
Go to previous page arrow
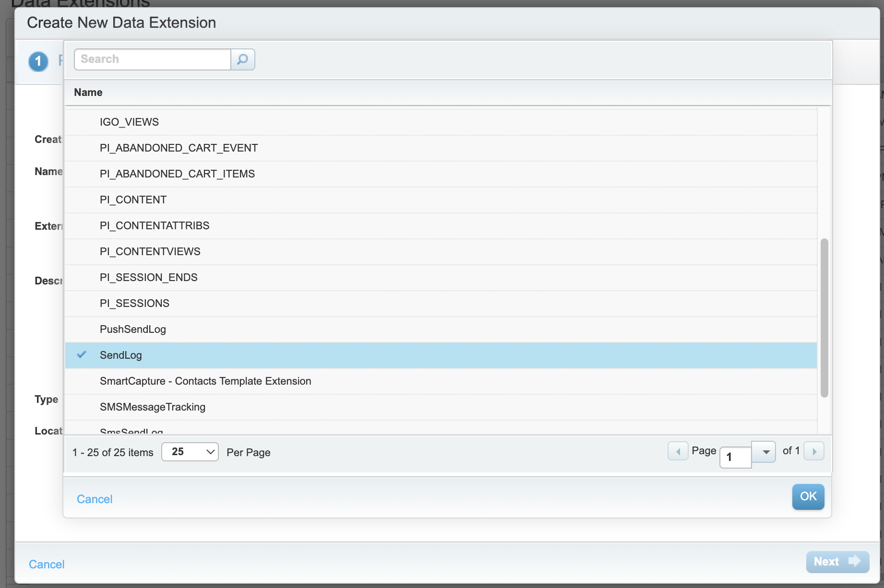point(678,451)
